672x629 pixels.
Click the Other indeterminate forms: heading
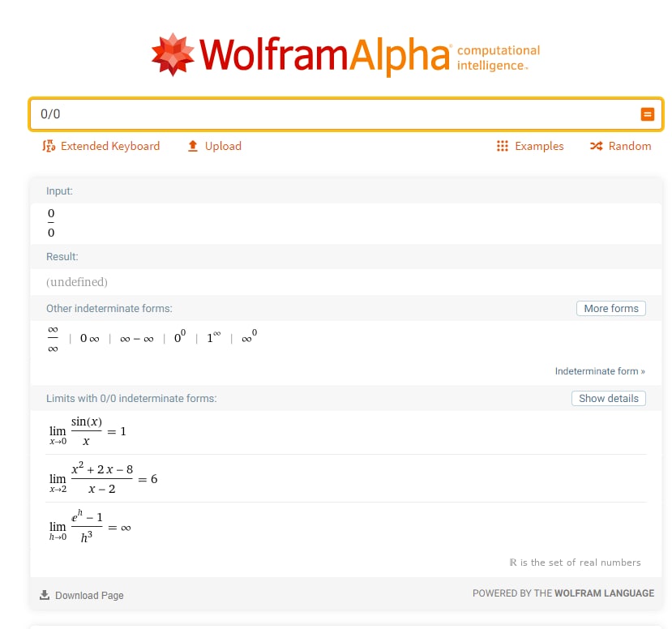click(109, 309)
